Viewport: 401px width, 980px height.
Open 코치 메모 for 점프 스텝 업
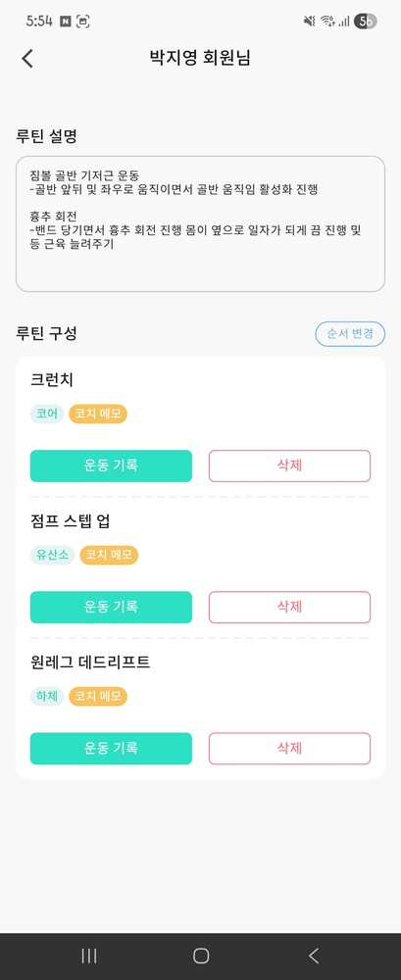tap(109, 555)
